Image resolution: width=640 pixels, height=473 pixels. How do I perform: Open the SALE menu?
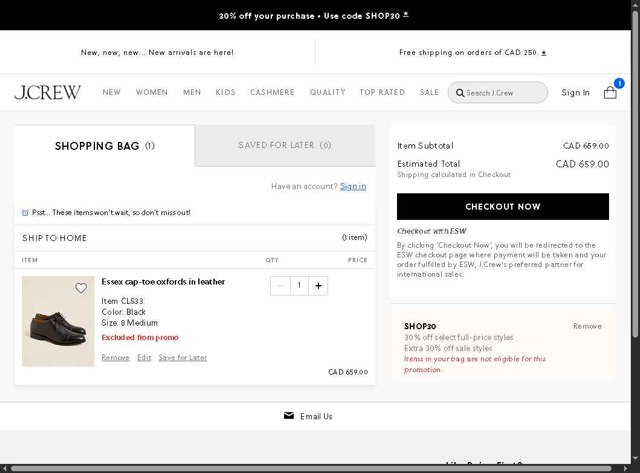(429, 92)
